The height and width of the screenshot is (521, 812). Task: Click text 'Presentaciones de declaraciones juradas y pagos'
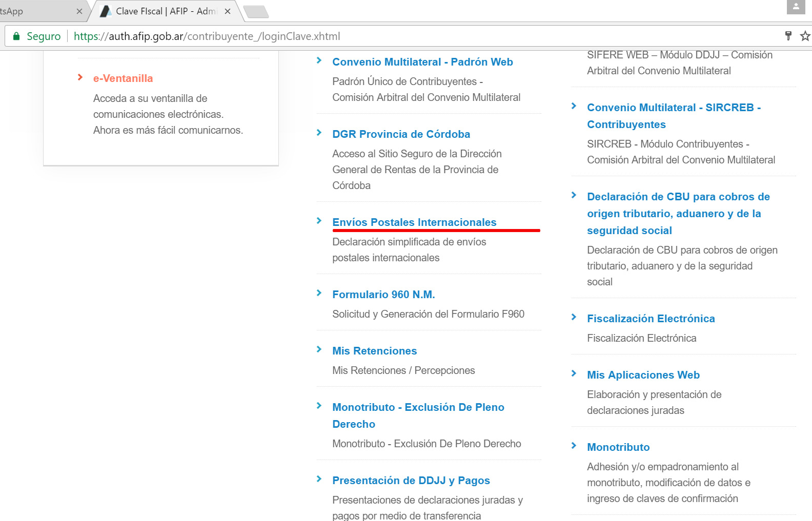[428, 508]
